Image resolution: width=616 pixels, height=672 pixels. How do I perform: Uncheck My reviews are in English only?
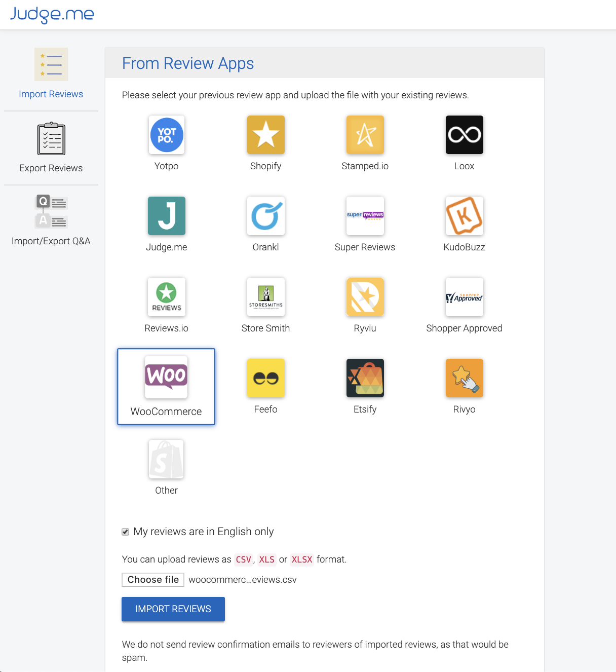(x=125, y=532)
